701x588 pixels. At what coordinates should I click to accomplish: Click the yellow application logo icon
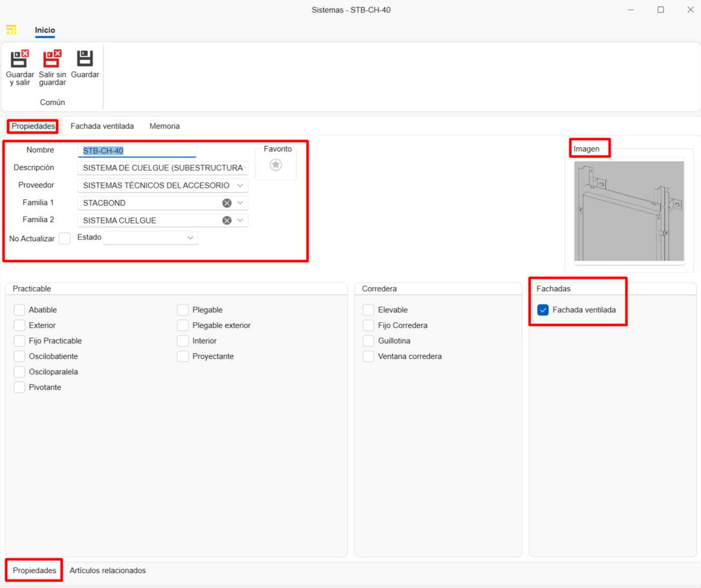tap(11, 30)
